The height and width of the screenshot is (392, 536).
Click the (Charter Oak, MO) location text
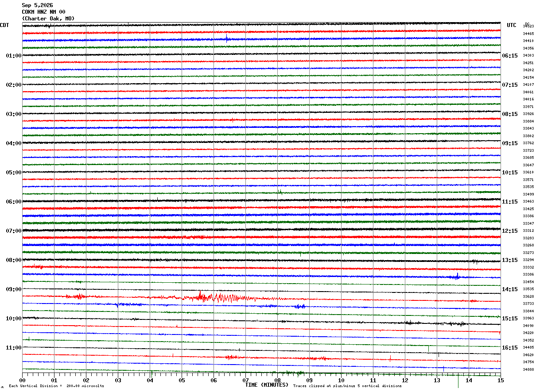point(48,18)
